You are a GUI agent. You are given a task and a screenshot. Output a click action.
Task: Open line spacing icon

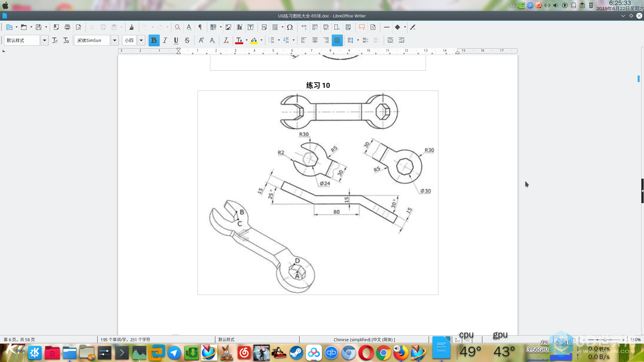351,40
